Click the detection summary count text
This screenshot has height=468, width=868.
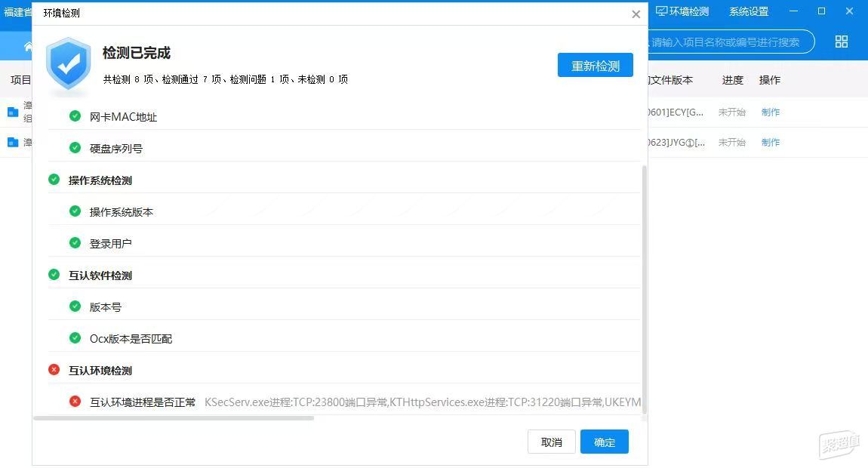coord(226,79)
